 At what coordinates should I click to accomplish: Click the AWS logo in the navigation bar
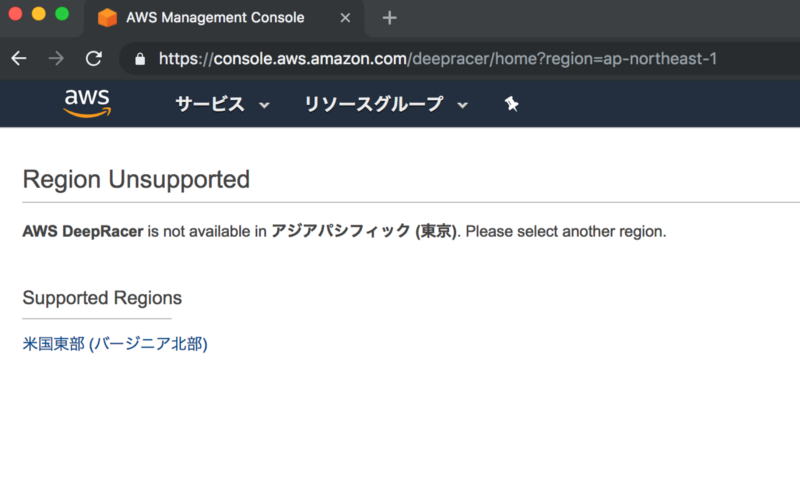87,103
